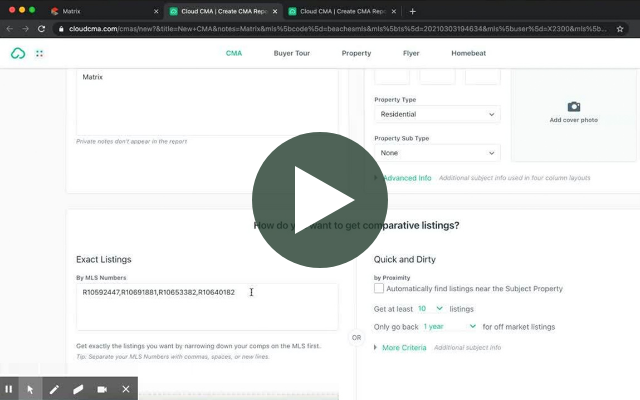The height and width of the screenshot is (400, 640).
Task: Open the Flyer navigation tab
Action: (411, 53)
